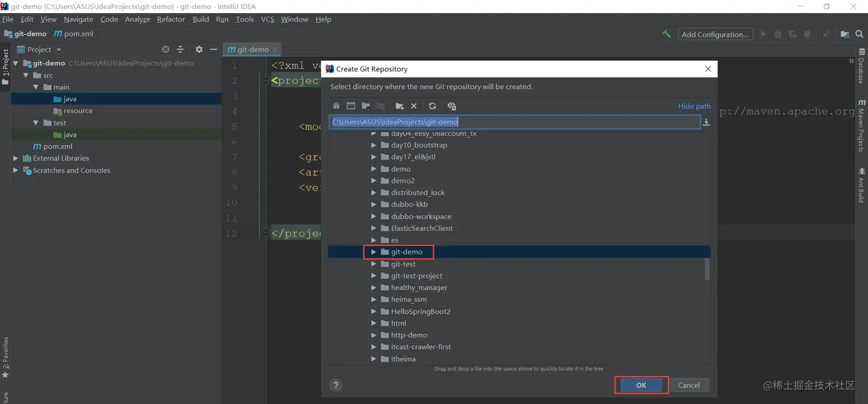Screen dimensions: 868x404
Task: Click show hidden files icon in dialog
Action: (x=452, y=106)
